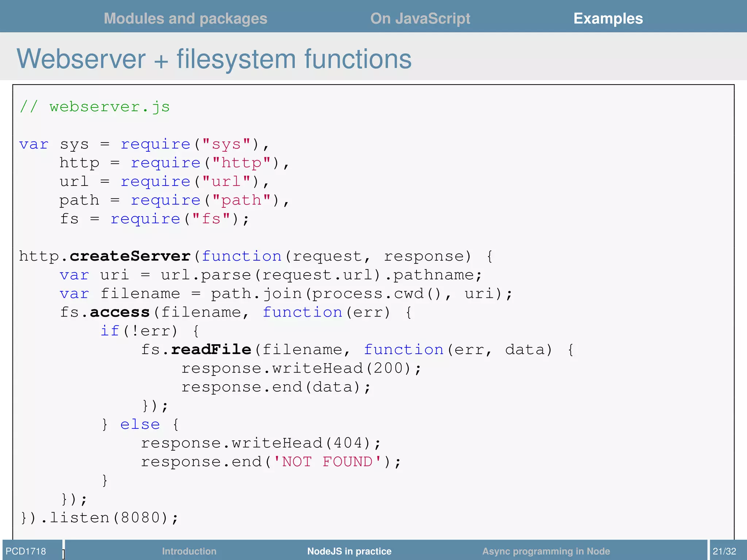Click the response.end(data) line

[276, 387]
